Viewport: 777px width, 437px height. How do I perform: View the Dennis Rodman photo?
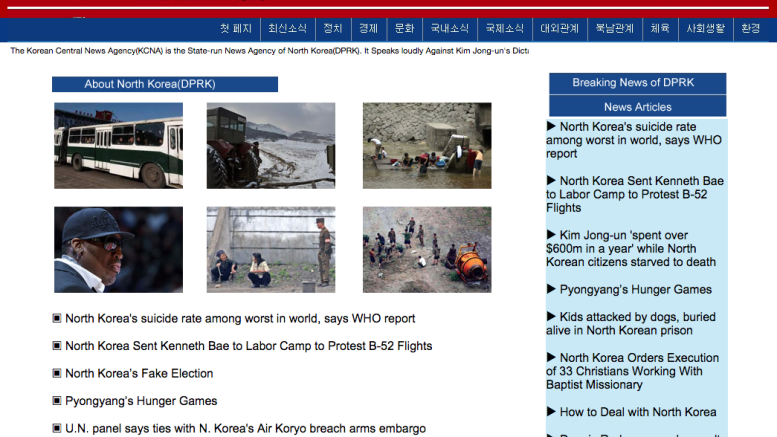pos(118,250)
